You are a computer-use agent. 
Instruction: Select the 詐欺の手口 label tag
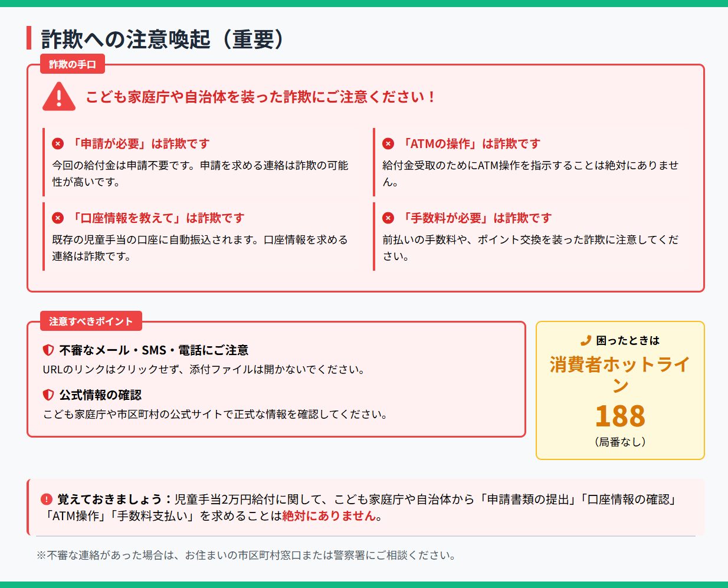point(73,64)
